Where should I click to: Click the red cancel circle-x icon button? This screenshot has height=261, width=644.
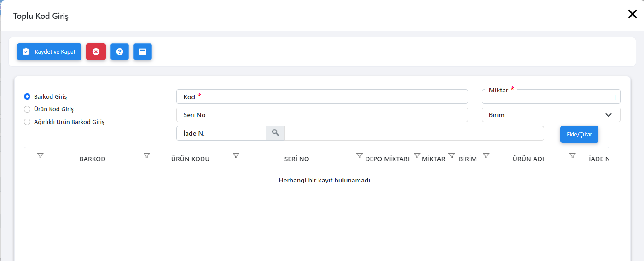[96, 51]
